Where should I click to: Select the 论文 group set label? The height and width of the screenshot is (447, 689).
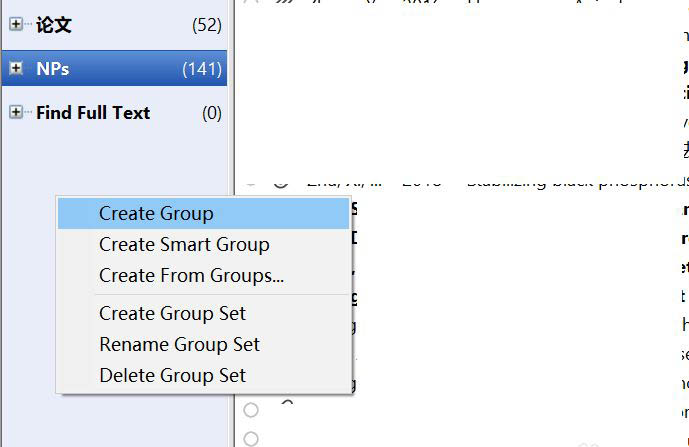[54, 25]
